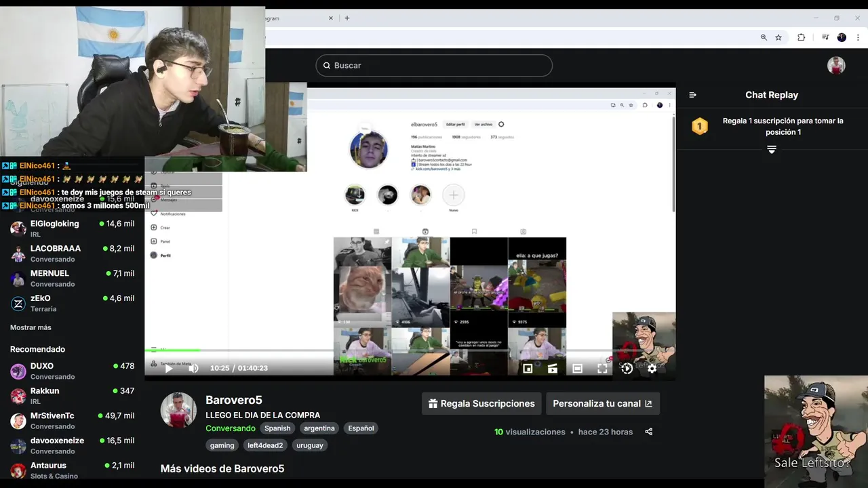The height and width of the screenshot is (488, 868).
Task: Open a new browser tab with the plus icon
Action: [x=347, y=18]
